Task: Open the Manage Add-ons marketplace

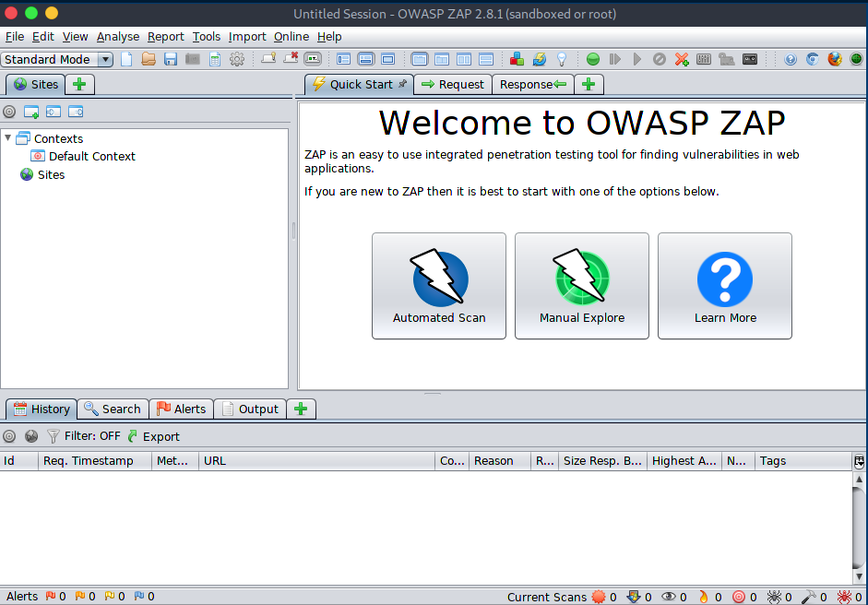Action: click(x=516, y=58)
